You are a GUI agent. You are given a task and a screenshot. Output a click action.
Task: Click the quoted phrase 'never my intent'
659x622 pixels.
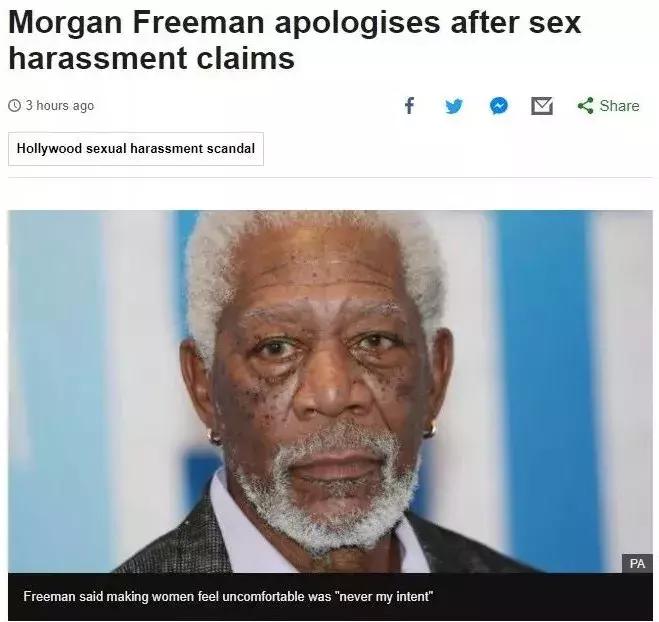(x=383, y=596)
